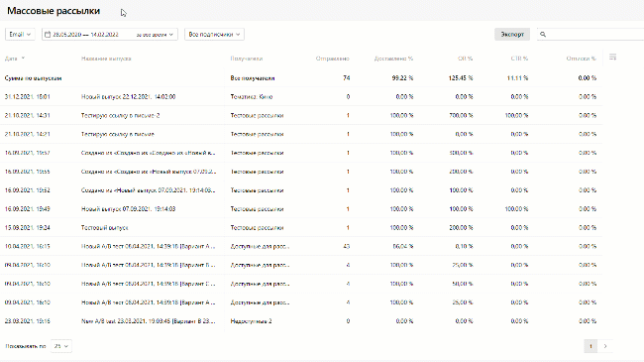Sort by 'Получатели' column header
644x362 pixels.
(247, 59)
